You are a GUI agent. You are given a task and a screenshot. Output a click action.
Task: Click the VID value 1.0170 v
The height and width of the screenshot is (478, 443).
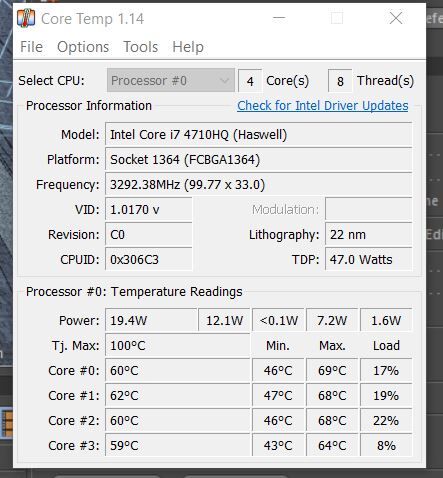point(149,210)
